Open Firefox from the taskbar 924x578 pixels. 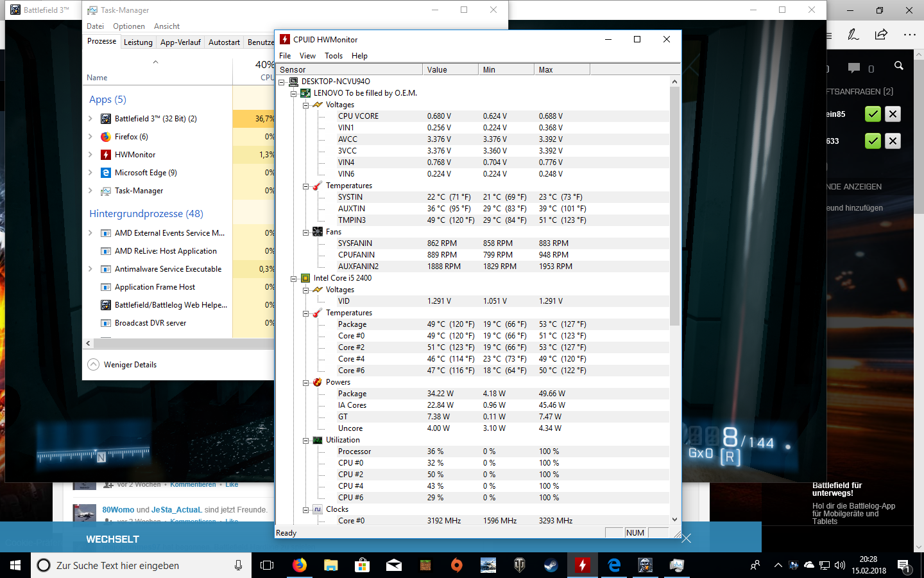300,565
